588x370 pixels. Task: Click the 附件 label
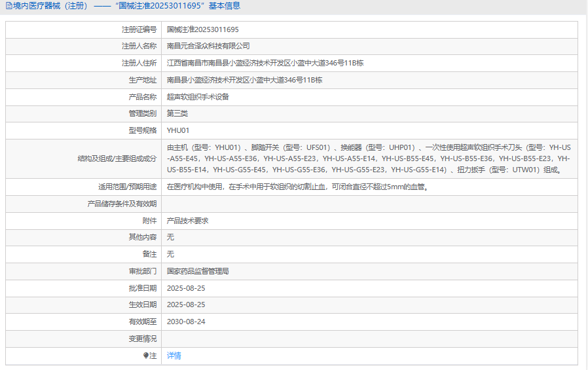150,221
